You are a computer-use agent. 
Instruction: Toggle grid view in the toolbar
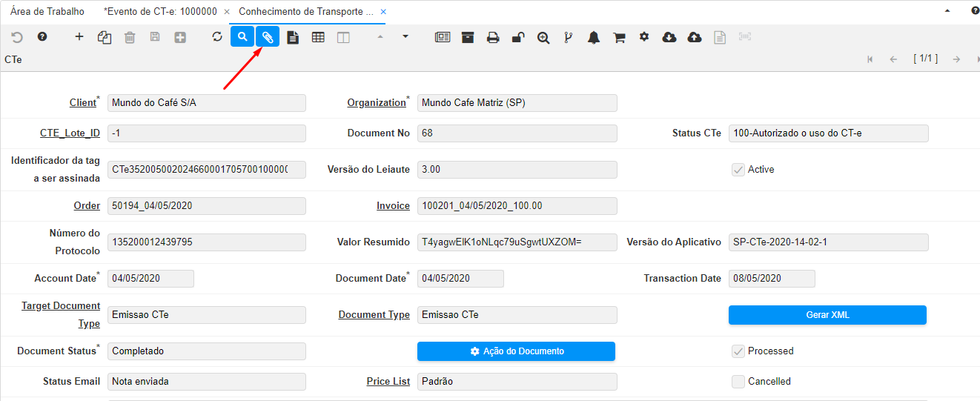point(318,37)
